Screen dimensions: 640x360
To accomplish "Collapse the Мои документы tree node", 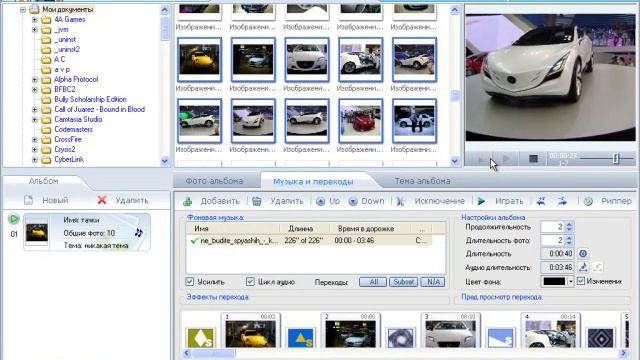I will coord(23,9).
